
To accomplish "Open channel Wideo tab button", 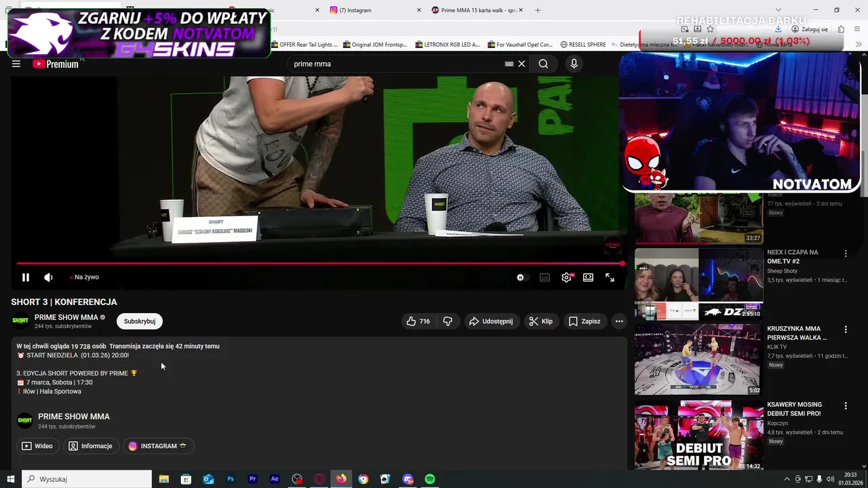I will pyautogui.click(x=37, y=446).
